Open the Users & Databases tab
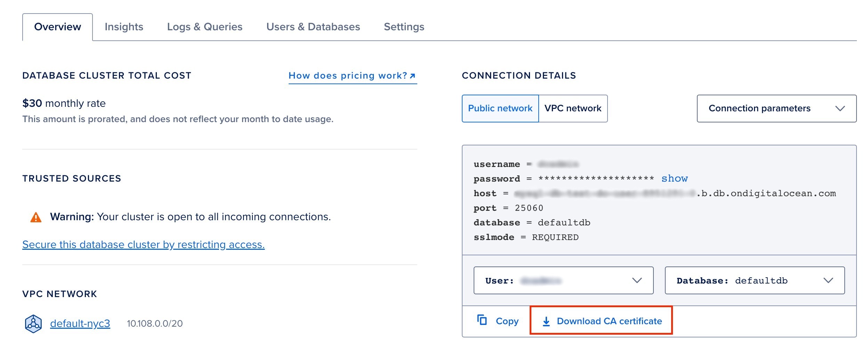 (313, 26)
